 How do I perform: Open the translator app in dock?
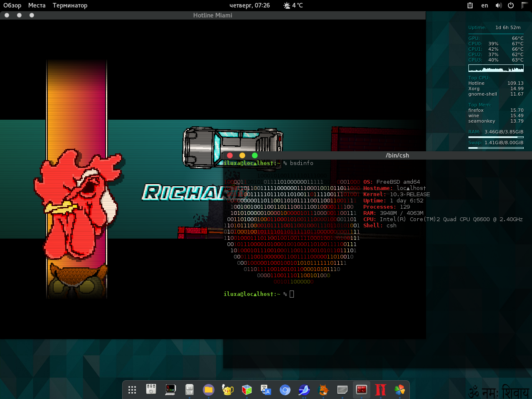[x=266, y=389]
